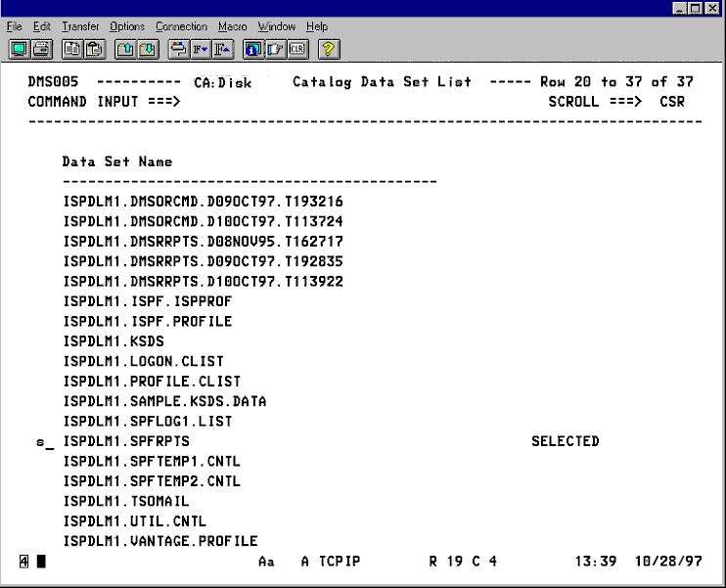Viewport: 726px width, 588px height.
Task: Click the hand-pointing document toolbar icon
Action: click(x=276, y=49)
